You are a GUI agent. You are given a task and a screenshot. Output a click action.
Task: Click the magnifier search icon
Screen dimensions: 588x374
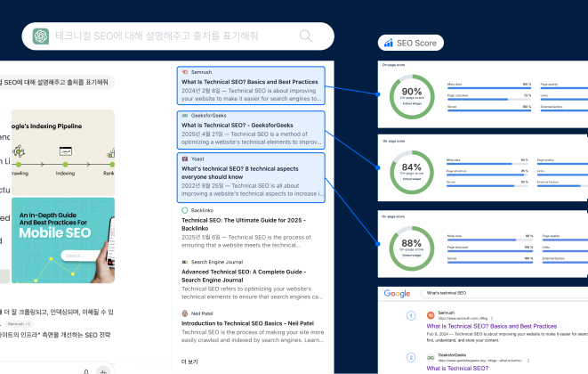[x=306, y=36]
